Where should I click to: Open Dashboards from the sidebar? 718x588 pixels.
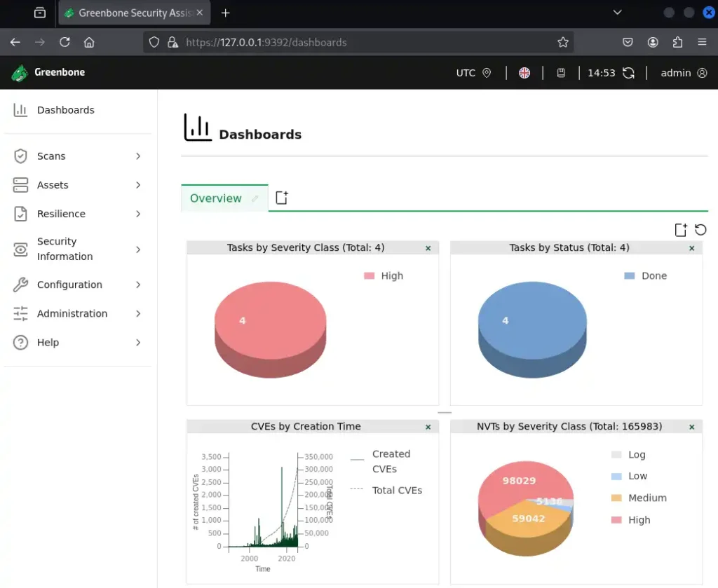[x=65, y=110]
